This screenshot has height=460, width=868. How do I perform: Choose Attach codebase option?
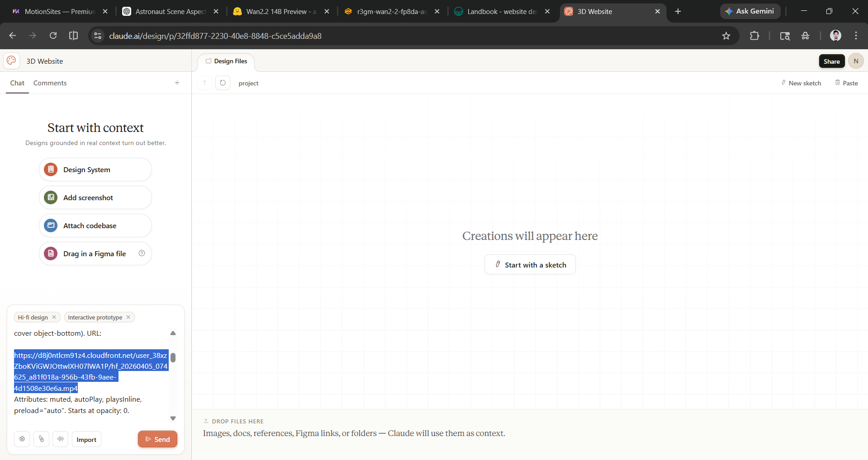point(95,225)
